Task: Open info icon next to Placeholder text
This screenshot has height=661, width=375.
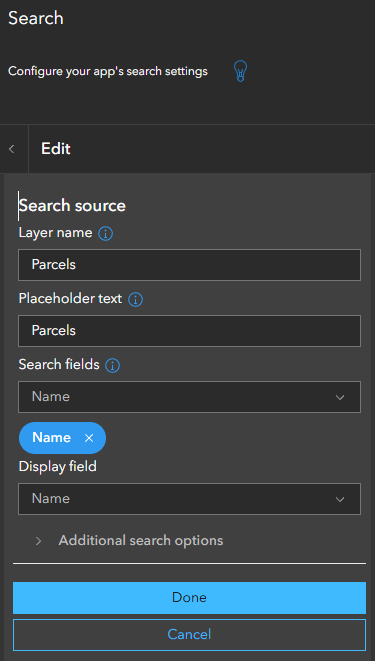Action: click(135, 299)
